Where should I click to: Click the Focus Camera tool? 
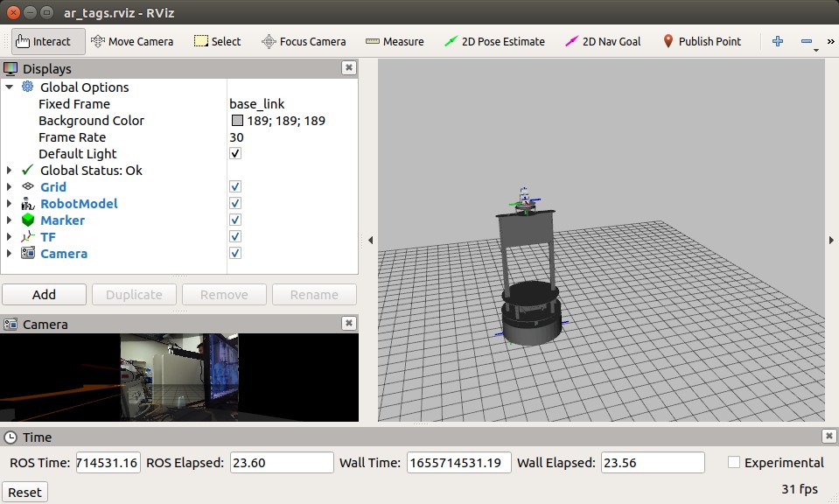(304, 41)
